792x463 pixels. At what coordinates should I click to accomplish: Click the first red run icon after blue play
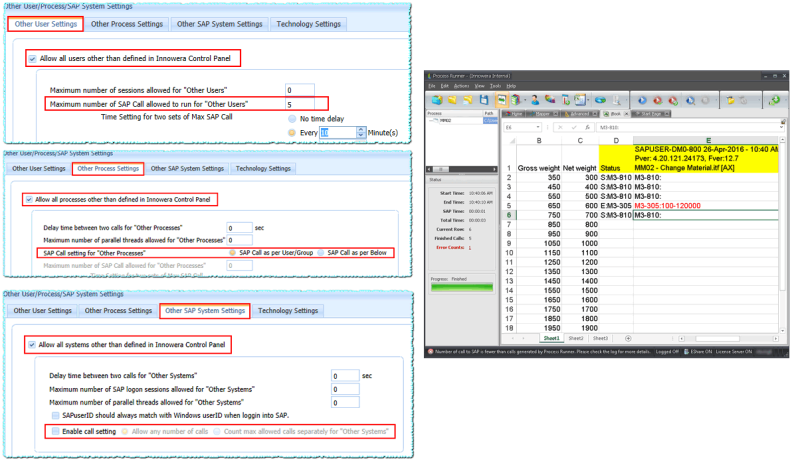point(658,100)
